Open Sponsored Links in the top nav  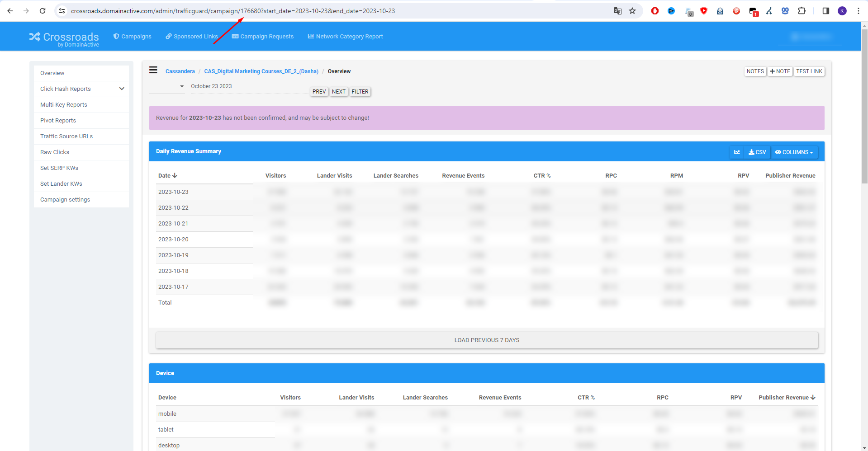point(192,37)
